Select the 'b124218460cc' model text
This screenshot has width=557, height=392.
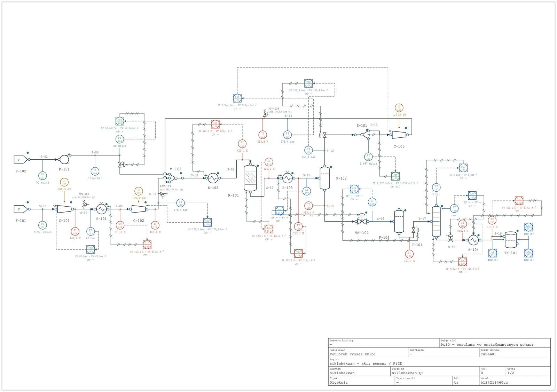click(494, 382)
